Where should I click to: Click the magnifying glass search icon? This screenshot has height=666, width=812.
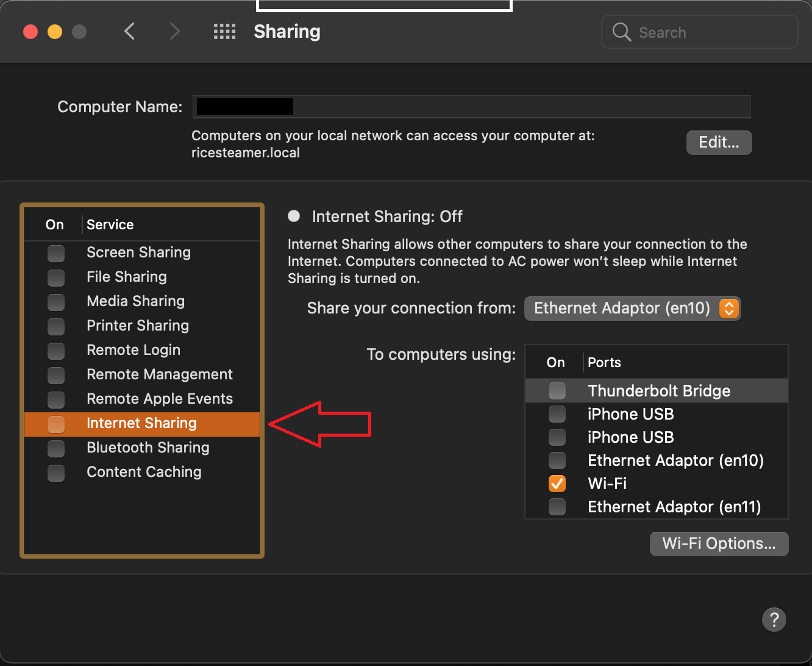(621, 32)
